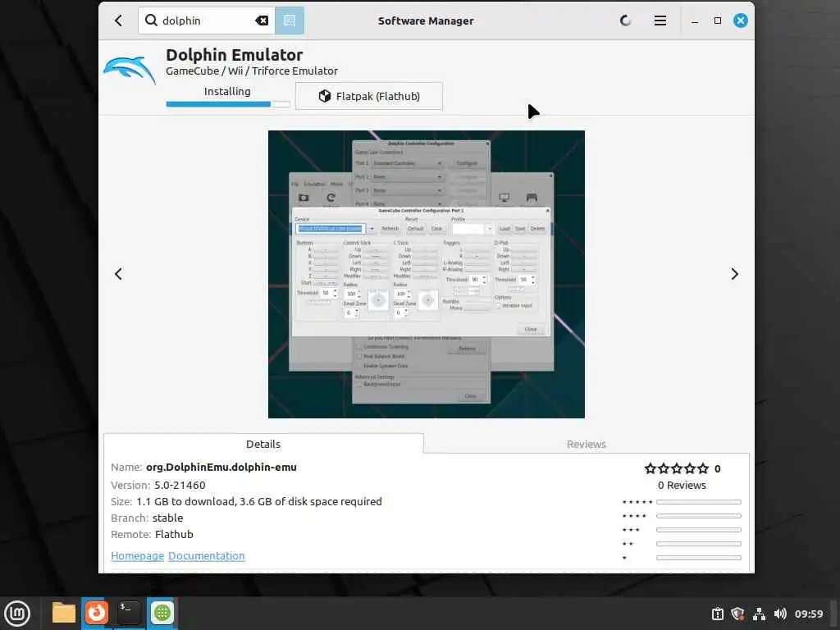The height and width of the screenshot is (630, 840).
Task: Click the one-star rating bar
Action: point(699,558)
